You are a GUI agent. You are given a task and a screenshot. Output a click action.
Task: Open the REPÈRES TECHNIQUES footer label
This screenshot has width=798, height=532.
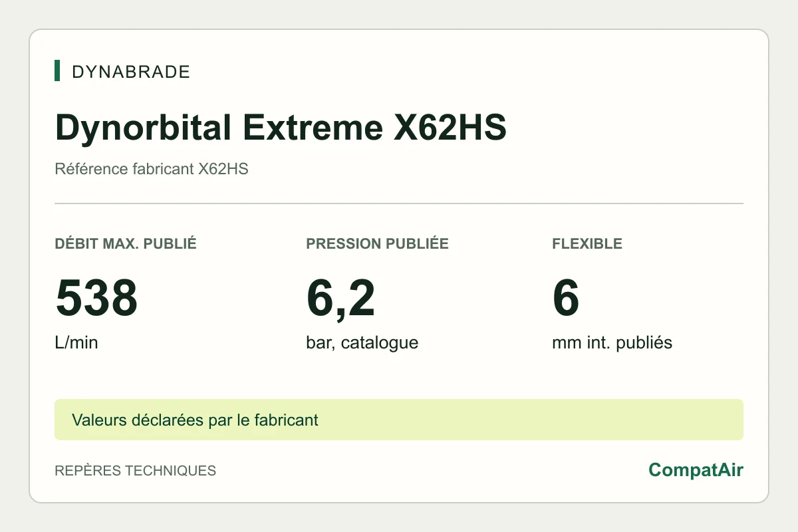point(135,471)
